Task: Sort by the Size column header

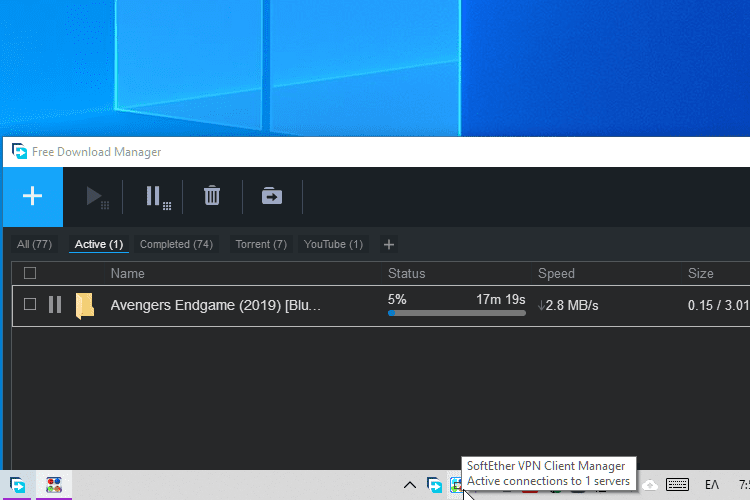Action: click(701, 274)
